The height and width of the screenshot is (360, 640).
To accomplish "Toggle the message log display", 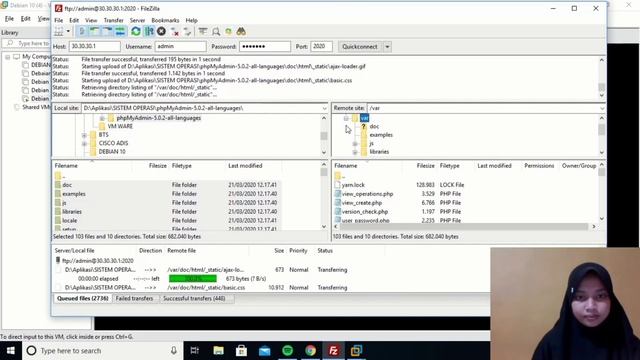I will point(82,31).
